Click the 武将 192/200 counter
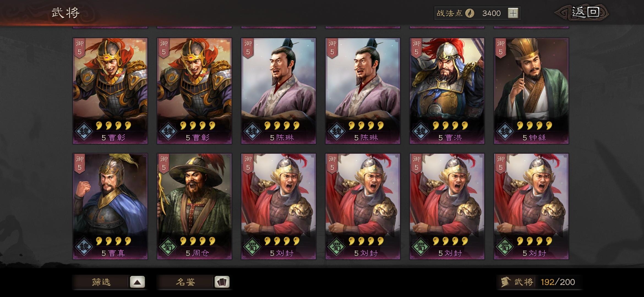644x297 pixels. click(x=539, y=282)
